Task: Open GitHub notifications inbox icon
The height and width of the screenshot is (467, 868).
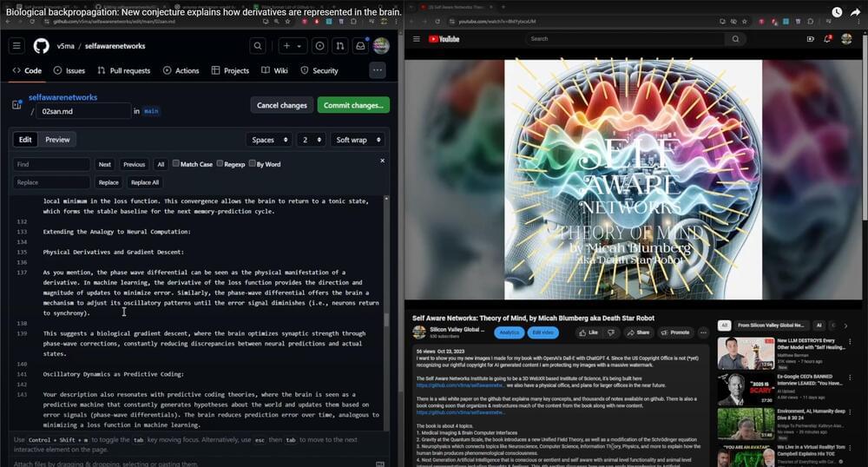Action: tap(359, 46)
